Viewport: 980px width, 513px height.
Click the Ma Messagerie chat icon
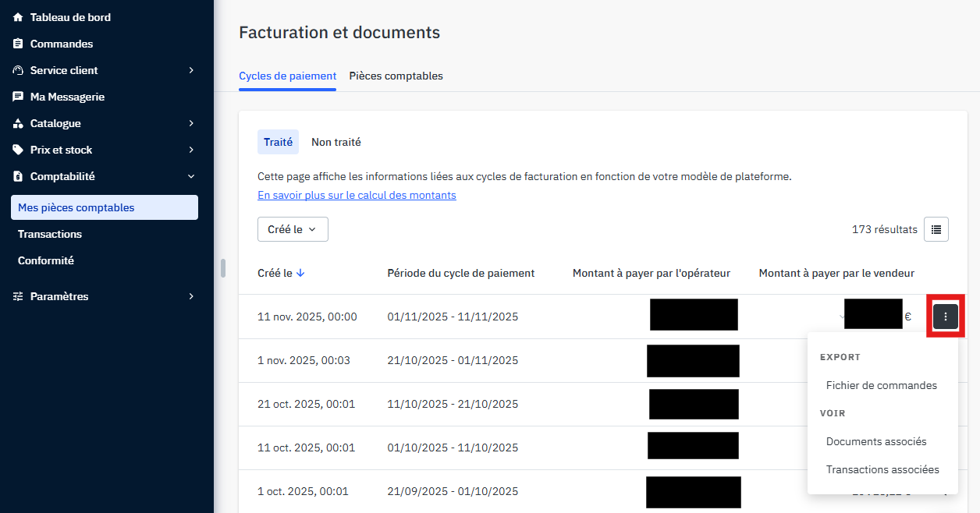(18, 97)
